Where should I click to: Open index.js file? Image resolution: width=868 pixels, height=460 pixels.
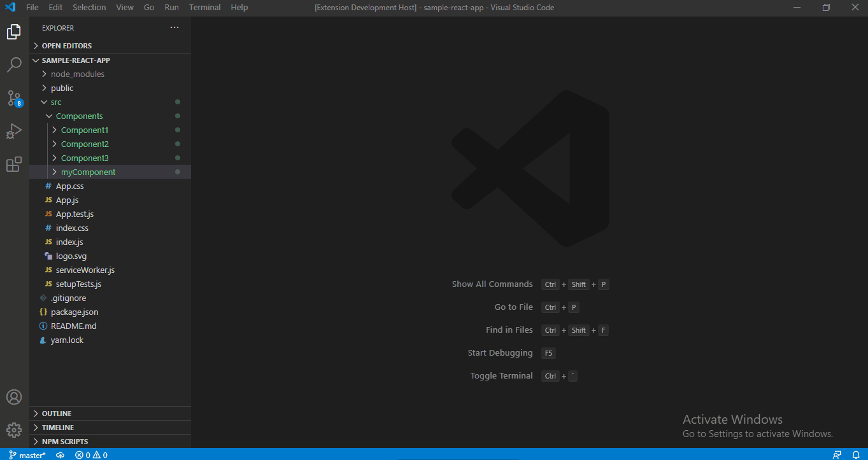click(110, 242)
